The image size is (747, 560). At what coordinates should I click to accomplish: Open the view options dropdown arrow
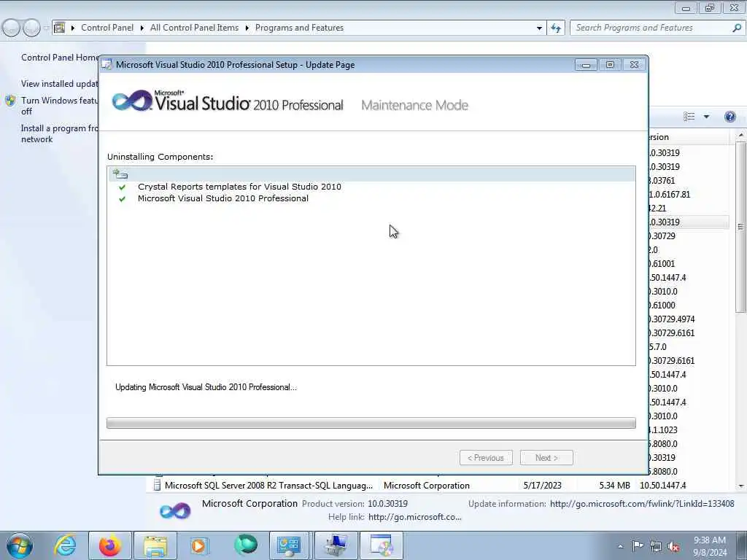coord(706,117)
